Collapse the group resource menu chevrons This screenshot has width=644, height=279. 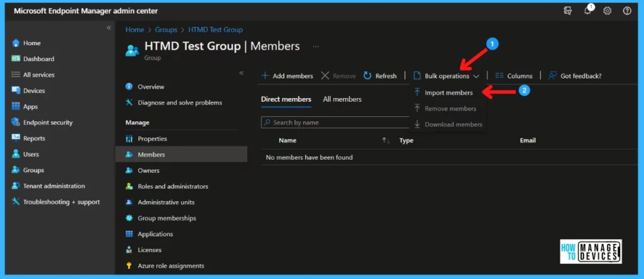pos(241,73)
